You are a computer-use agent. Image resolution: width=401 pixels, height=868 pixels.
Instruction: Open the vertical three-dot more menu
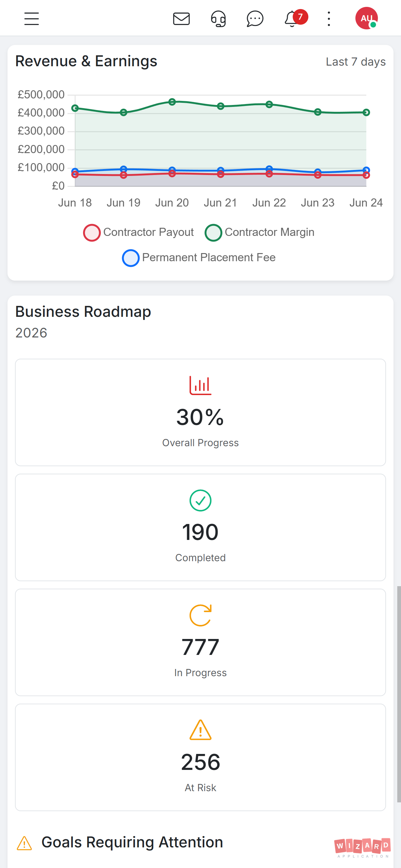[x=329, y=18]
